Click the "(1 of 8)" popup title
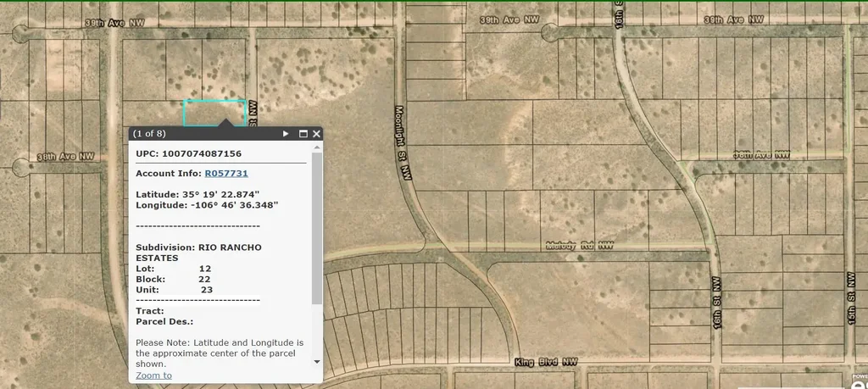This screenshot has width=868, height=389. (x=150, y=134)
